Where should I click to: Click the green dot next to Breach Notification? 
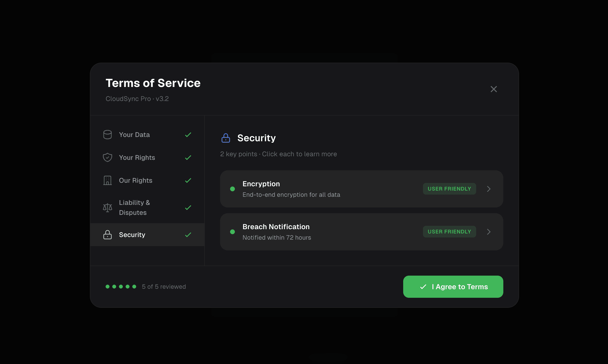232,232
